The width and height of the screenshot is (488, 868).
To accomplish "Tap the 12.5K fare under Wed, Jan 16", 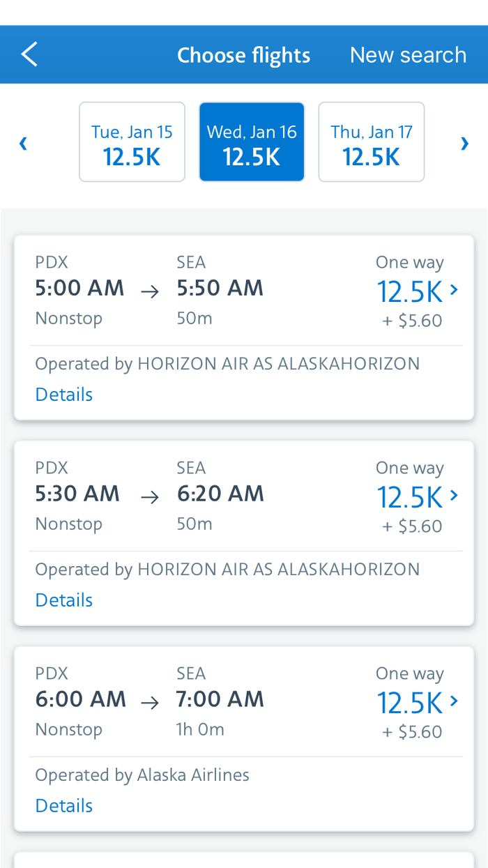I will pos(252,157).
